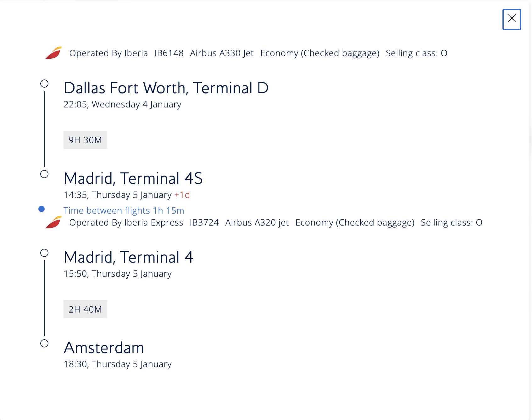Click the Time between flights 1h 15m text
532x420 pixels.
coord(124,210)
